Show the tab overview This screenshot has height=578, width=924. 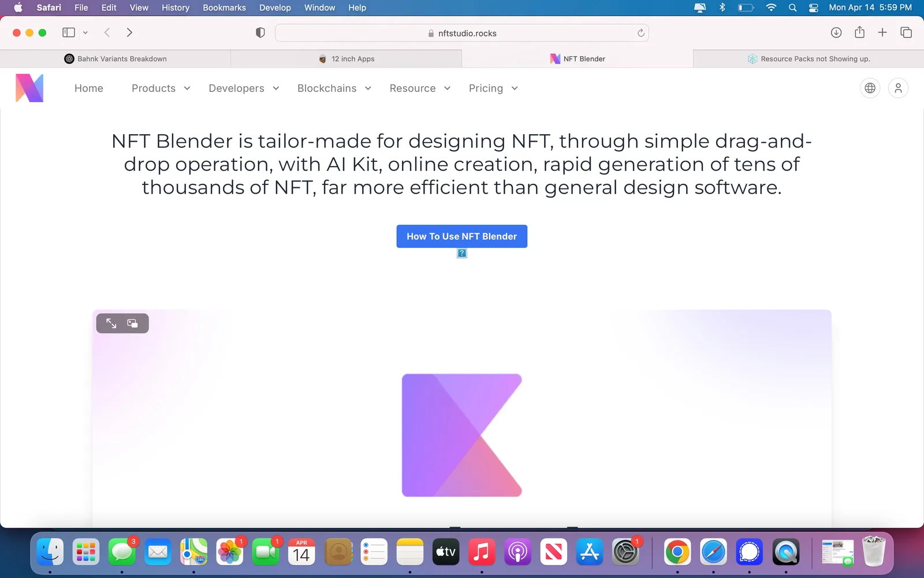[x=906, y=32]
